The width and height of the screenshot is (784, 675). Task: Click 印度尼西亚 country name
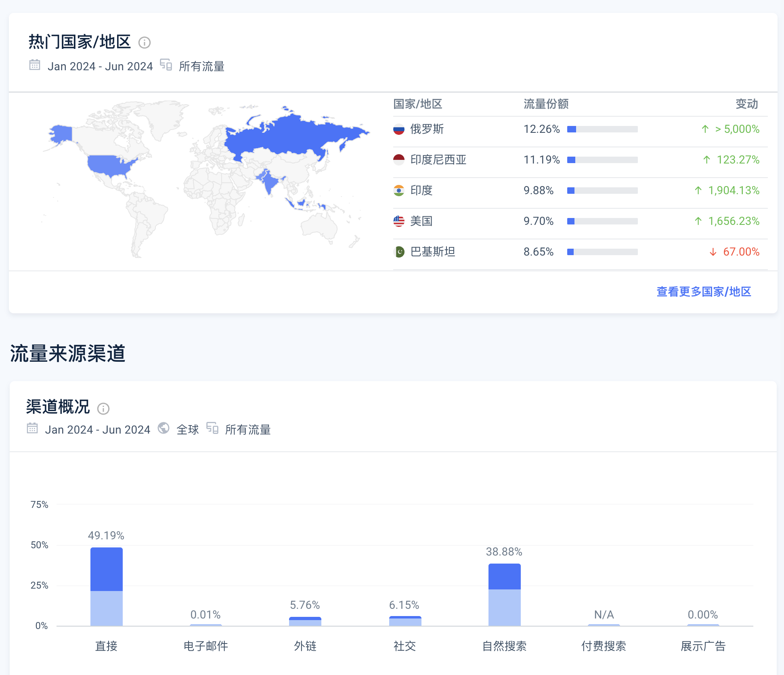(438, 160)
